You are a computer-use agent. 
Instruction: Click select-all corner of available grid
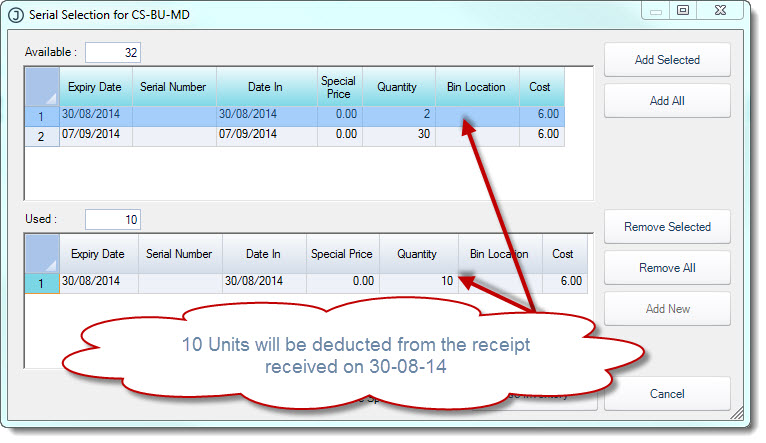tap(42, 87)
